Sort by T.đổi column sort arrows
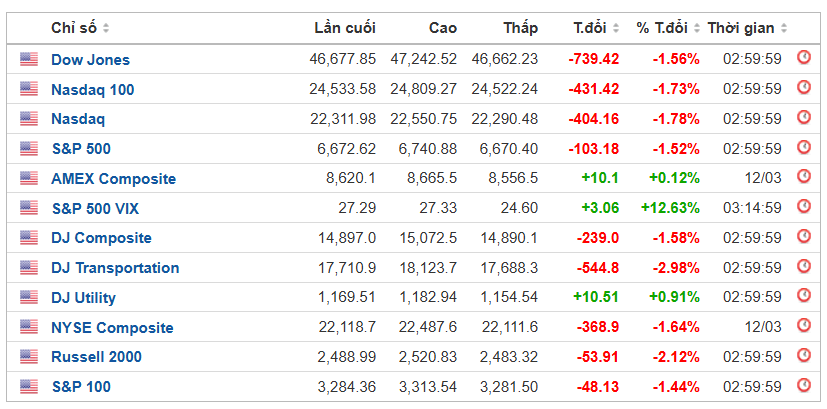The image size is (827, 409). coord(615,28)
